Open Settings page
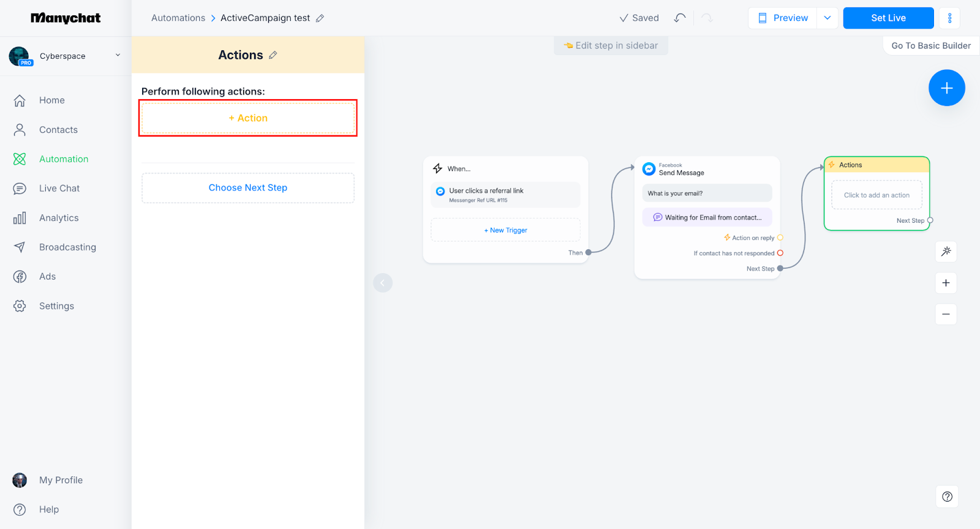The image size is (980, 529). point(56,306)
